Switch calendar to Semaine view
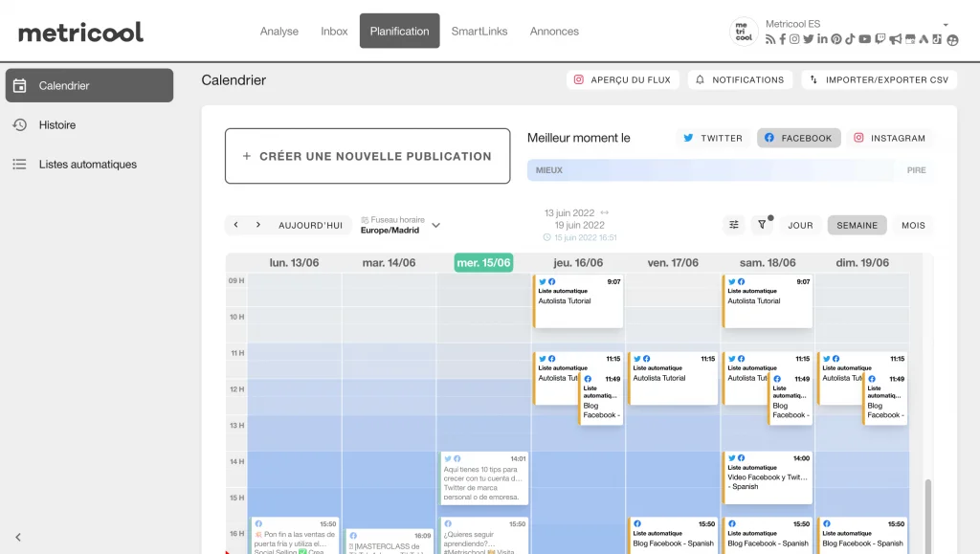The width and height of the screenshot is (980, 554). tap(857, 226)
